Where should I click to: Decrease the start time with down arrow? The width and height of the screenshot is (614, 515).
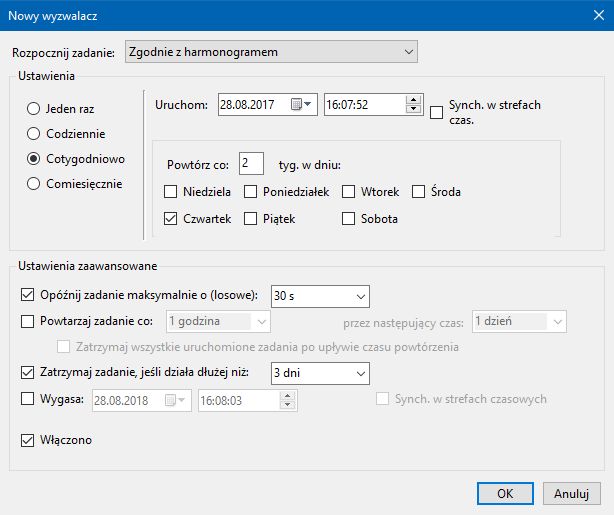tap(413, 109)
